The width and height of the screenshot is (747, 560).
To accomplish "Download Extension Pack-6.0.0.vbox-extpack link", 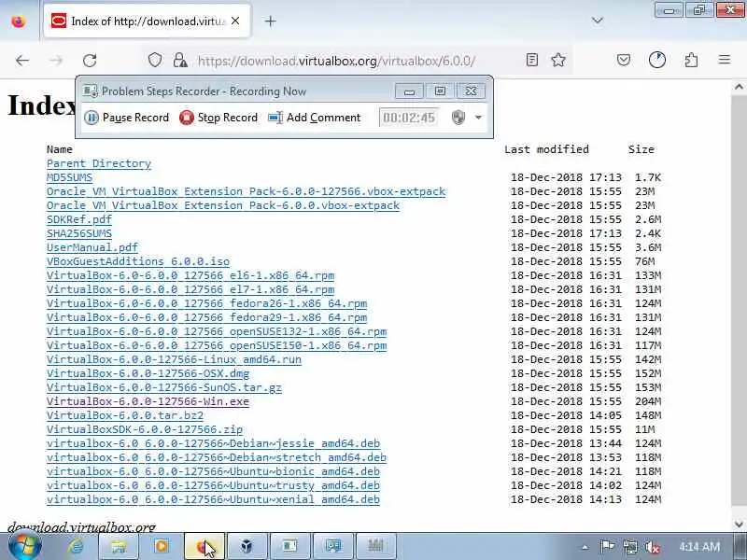I will (223, 205).
